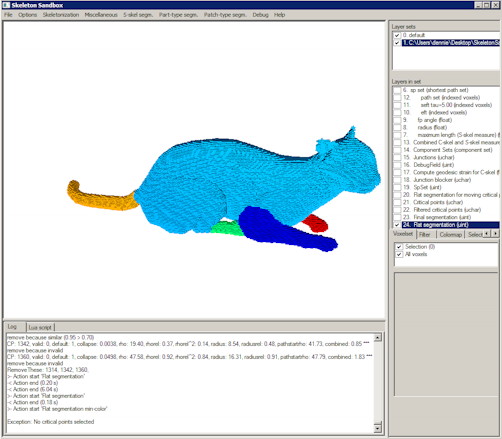Uncheck layer 24 Flat segmentation
Image resolution: width=502 pixels, height=439 pixels.
pos(397,225)
